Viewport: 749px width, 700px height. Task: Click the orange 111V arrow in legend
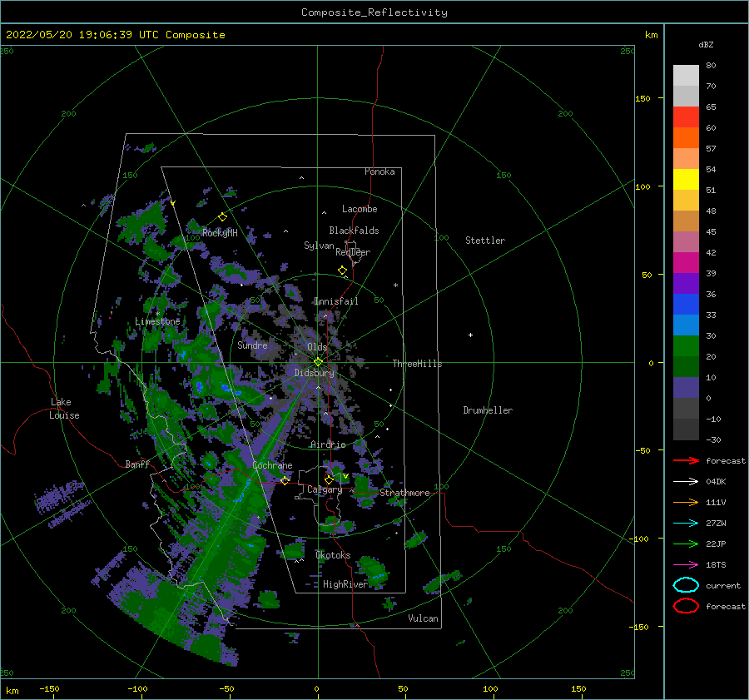click(x=686, y=502)
